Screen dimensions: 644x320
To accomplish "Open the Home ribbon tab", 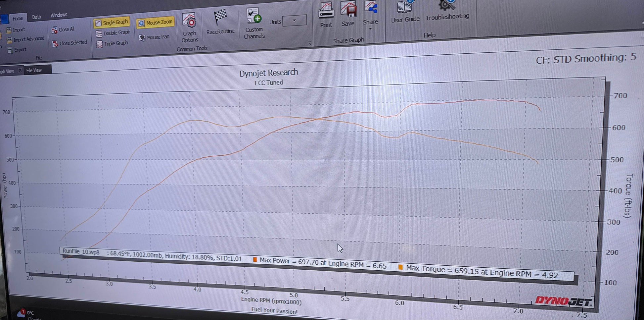I will [18, 19].
